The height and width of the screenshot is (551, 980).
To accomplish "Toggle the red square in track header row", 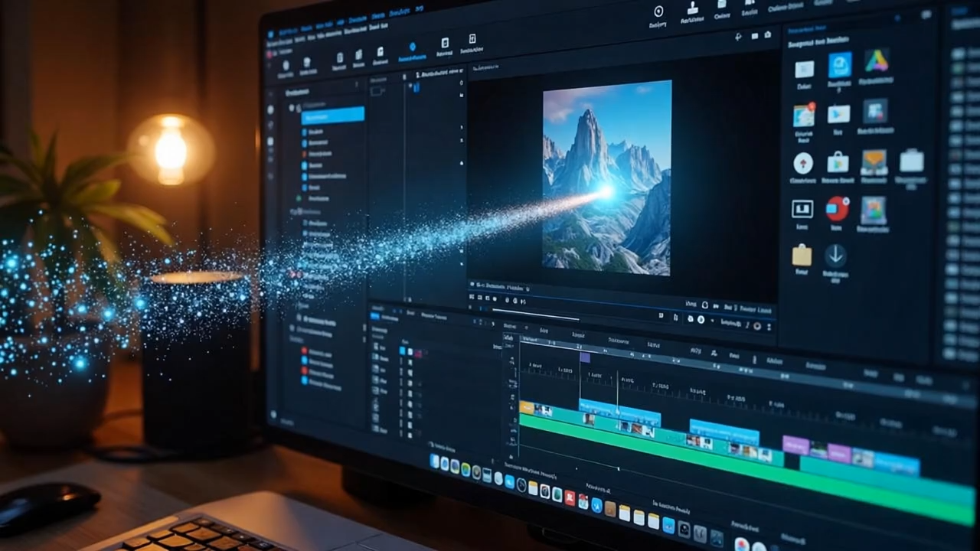I will (418, 353).
